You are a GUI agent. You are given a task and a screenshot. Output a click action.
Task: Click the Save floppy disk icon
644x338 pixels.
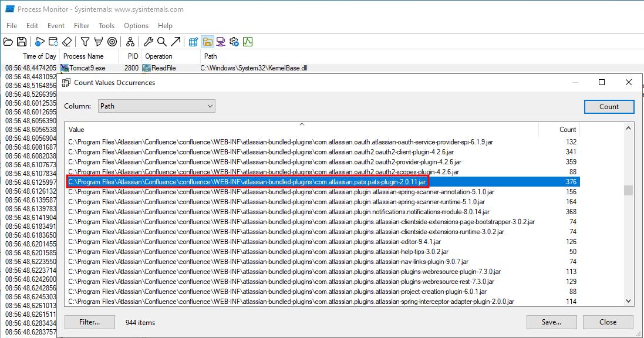pos(22,42)
